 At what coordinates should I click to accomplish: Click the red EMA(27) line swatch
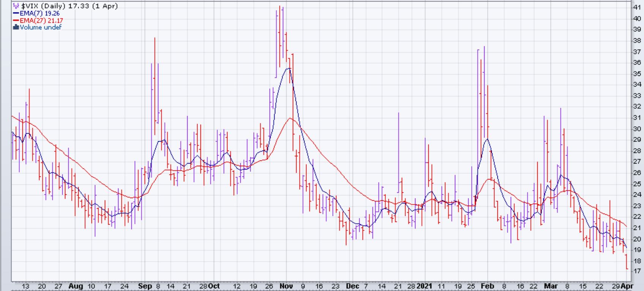[x=16, y=20]
